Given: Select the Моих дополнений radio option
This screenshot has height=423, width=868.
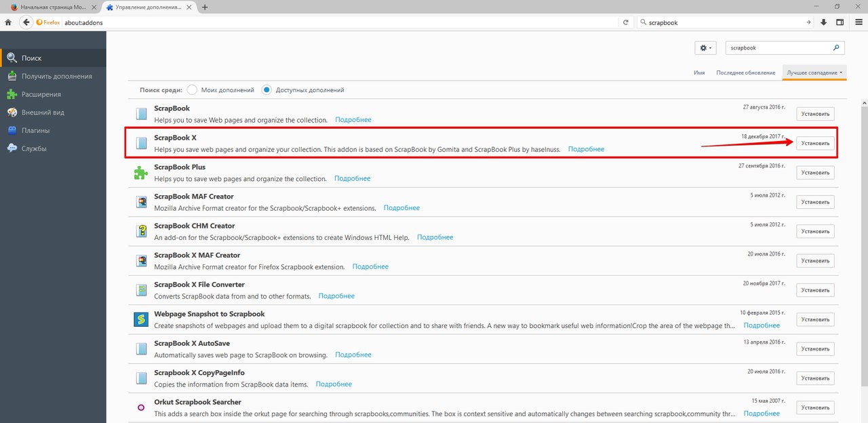Looking at the screenshot, I should 192,89.
